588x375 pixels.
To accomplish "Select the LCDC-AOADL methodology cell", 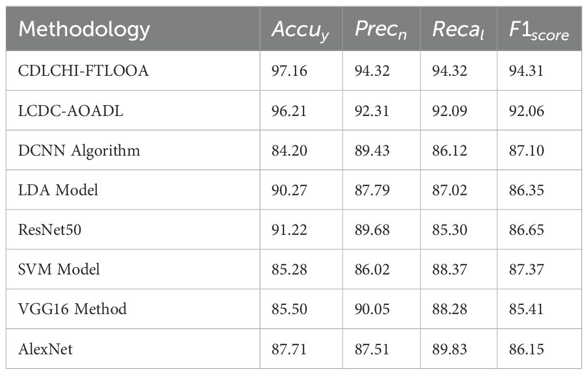I will [71, 110].
